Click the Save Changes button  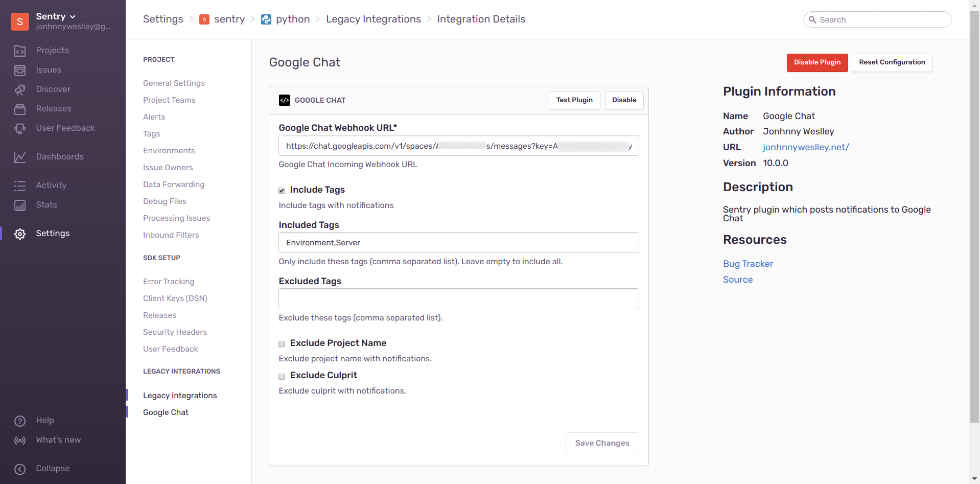(601, 443)
